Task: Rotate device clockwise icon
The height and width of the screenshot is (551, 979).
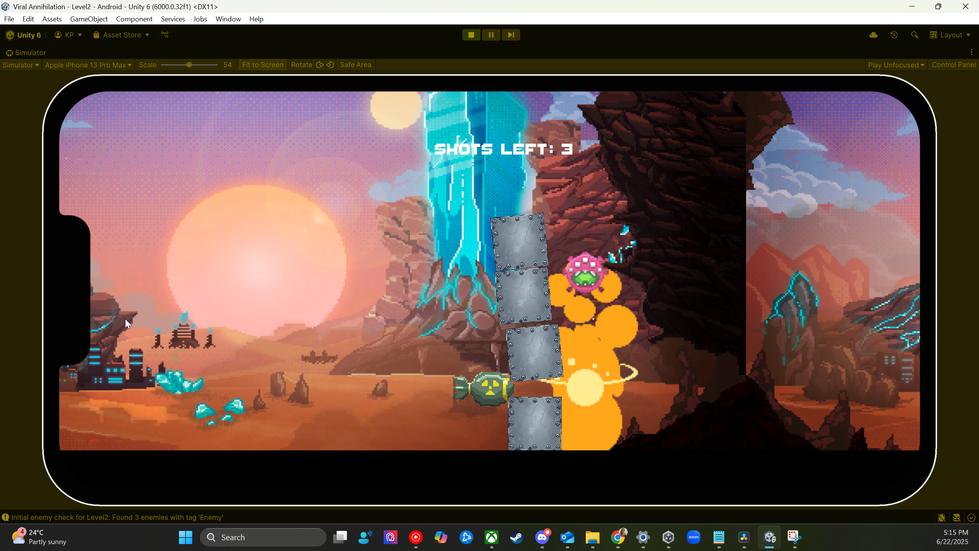Action: 330,65
